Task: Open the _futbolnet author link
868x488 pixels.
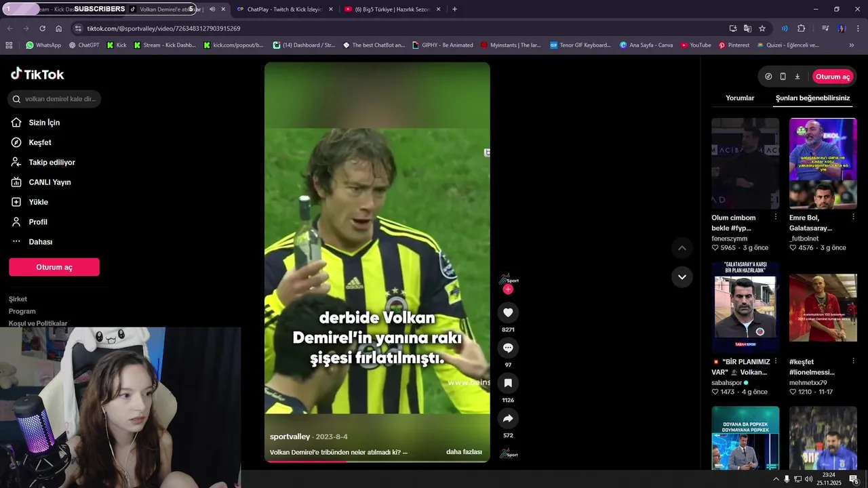Action: coord(804,239)
